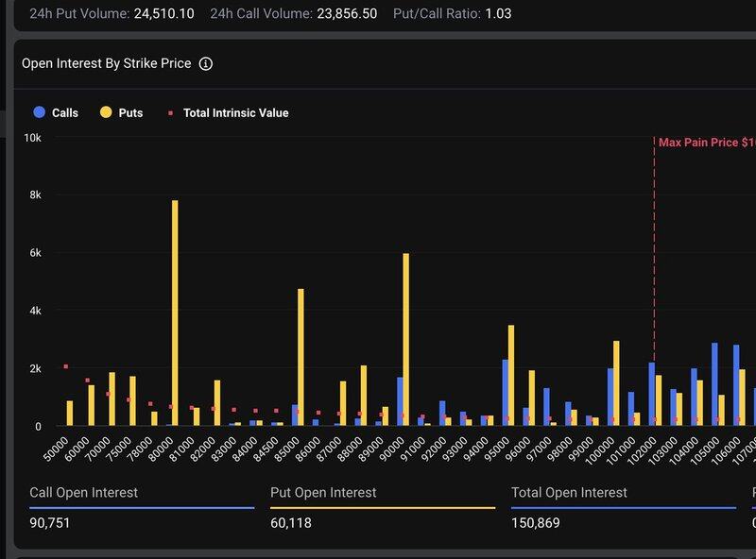Select the Put Open Interest value 60,118
The width and height of the screenshot is (756, 559).
click(291, 522)
